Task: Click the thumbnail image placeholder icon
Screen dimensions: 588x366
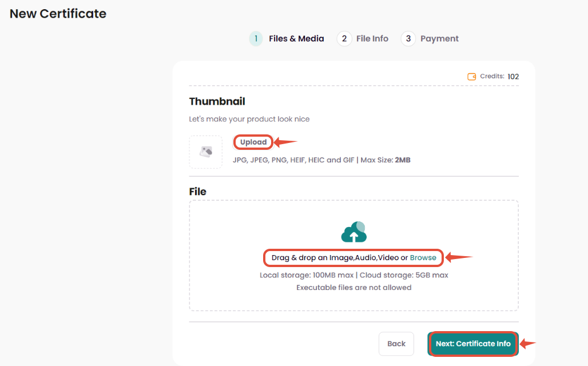Action: 206,152
